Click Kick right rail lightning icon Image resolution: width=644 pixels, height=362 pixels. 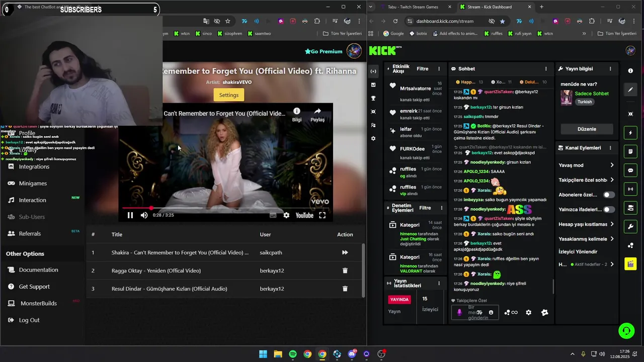click(x=630, y=133)
